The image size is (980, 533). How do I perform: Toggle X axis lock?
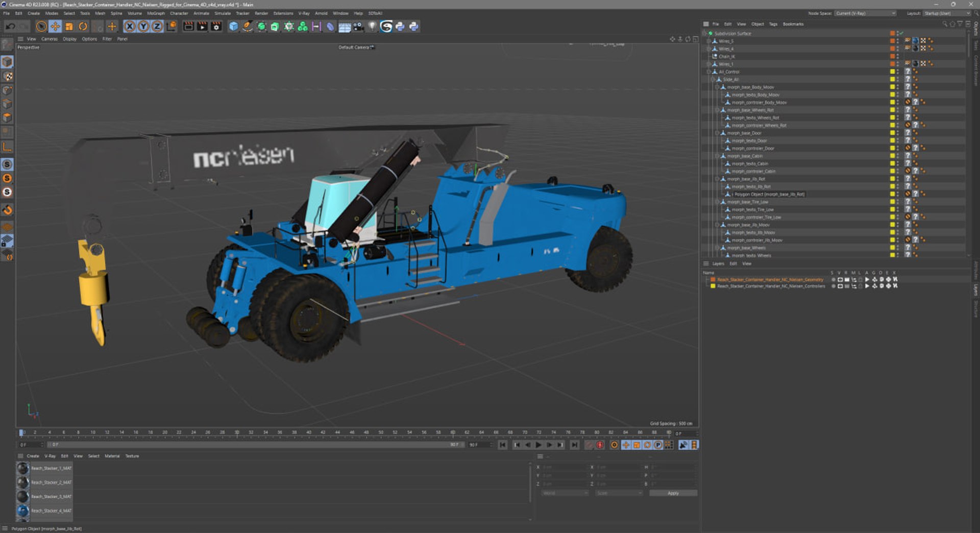130,27
